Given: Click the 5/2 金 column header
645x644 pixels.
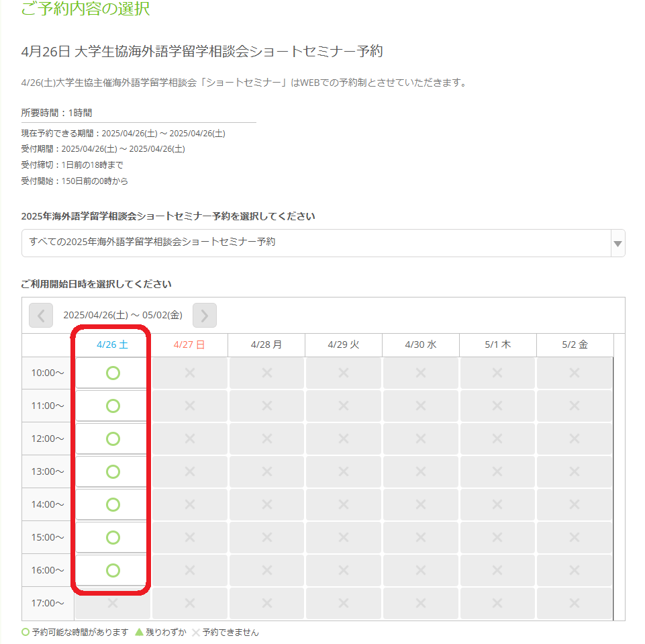Looking at the screenshot, I should (x=575, y=345).
